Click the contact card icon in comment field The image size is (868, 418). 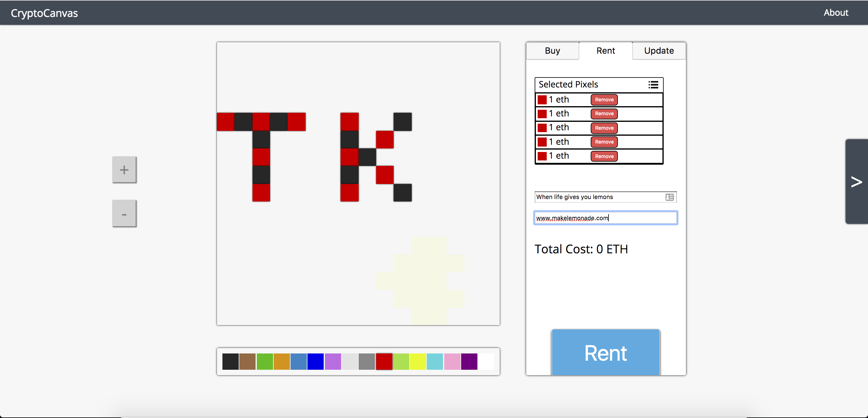(x=669, y=197)
